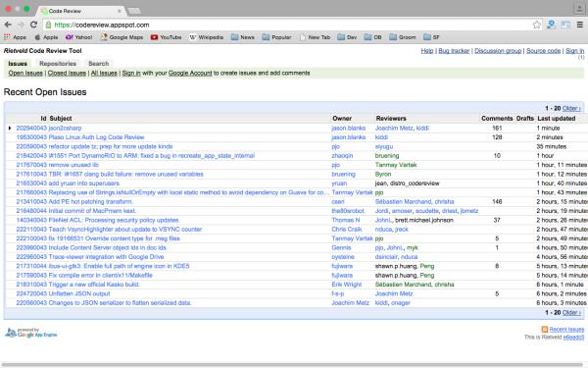Click owner zhaoqin in the DynamoRIO row
Viewport: 588px width, 368px height.
342,155
